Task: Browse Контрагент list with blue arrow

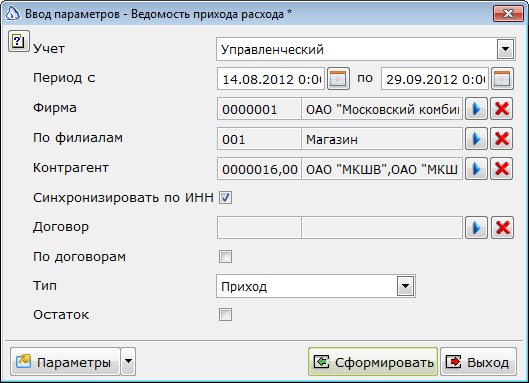Action: click(x=476, y=168)
